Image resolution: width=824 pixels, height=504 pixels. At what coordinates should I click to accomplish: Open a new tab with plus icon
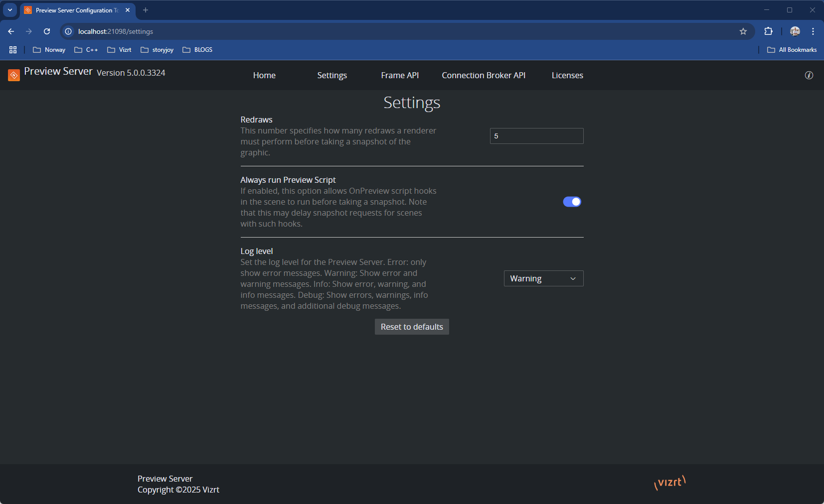(x=146, y=10)
